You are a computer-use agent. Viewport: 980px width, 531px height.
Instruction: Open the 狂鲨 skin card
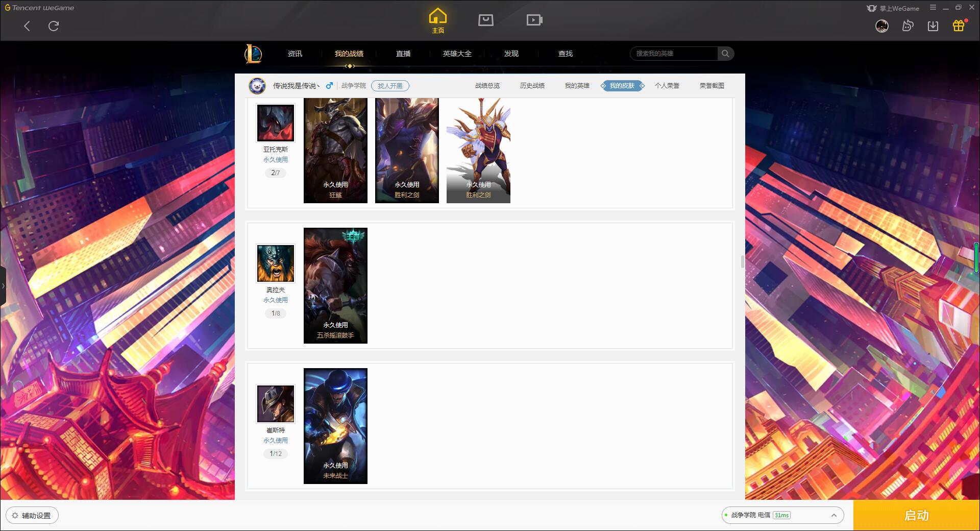[335, 151]
